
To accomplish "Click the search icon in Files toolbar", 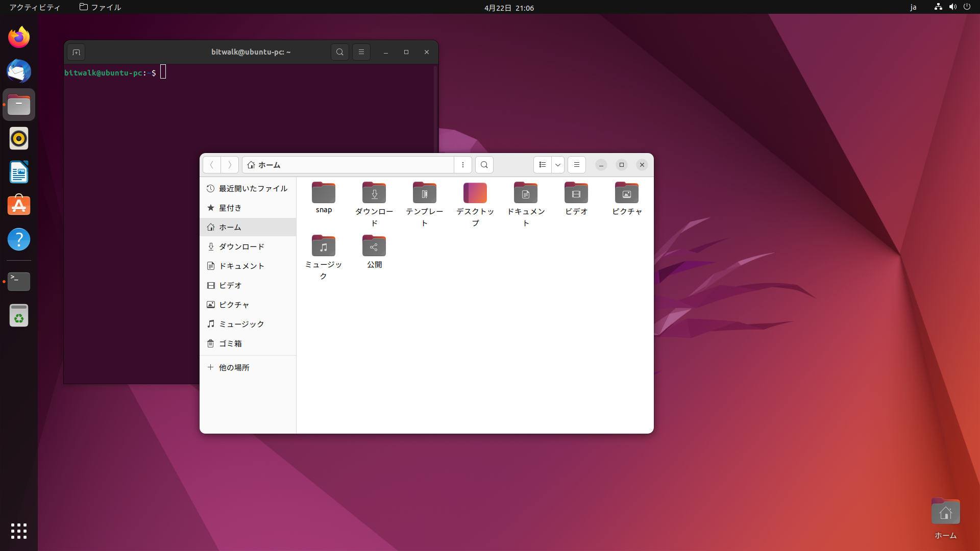I will pos(484,165).
